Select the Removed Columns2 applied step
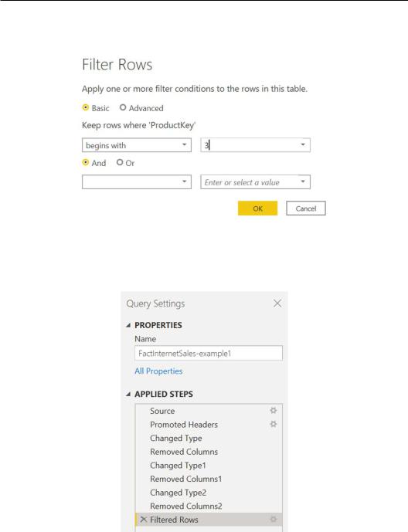 209,506
